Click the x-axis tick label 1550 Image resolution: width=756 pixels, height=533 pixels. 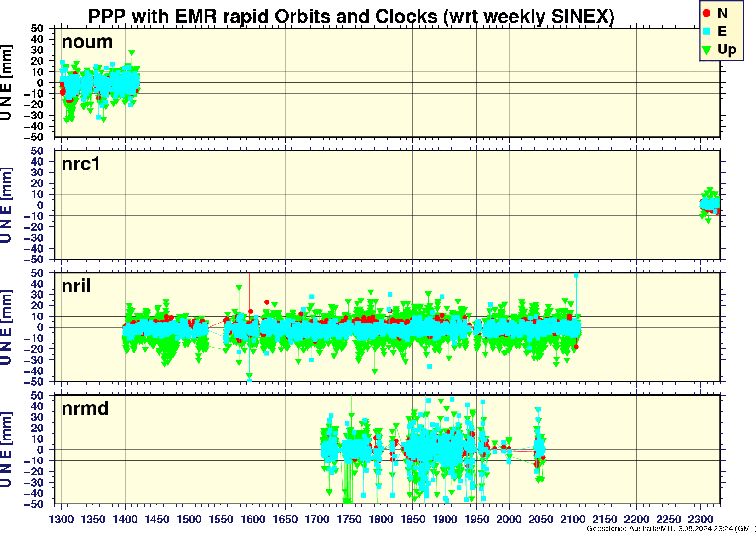pos(221,519)
